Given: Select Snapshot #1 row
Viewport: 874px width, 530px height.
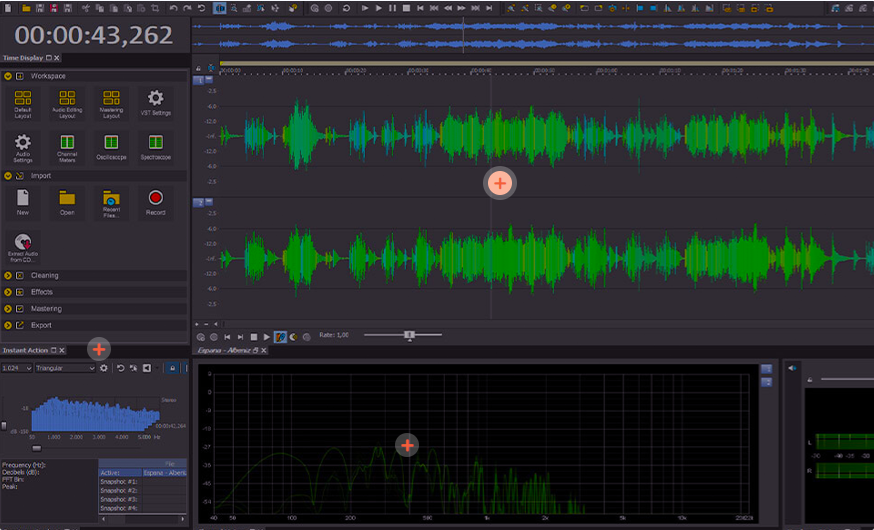Looking at the screenshot, I should click(x=142, y=482).
